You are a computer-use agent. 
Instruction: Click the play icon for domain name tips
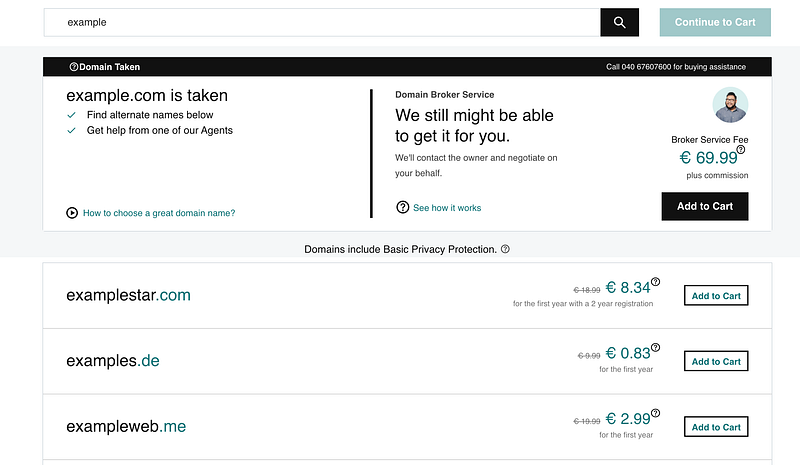(72, 213)
